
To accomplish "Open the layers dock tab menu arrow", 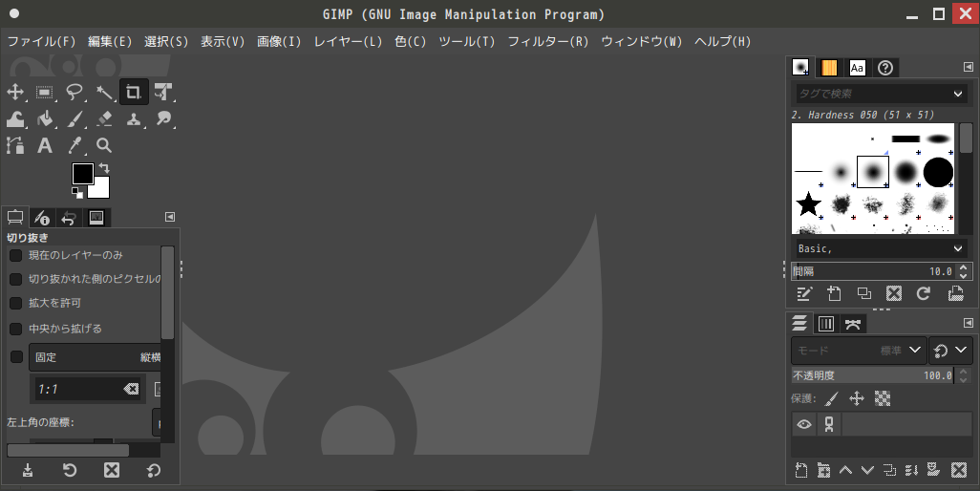I will pos(969,323).
